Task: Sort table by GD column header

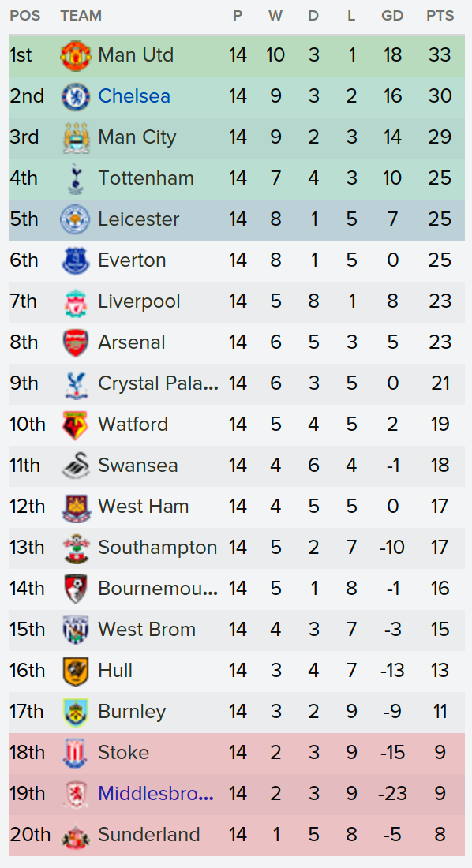Action: click(392, 16)
